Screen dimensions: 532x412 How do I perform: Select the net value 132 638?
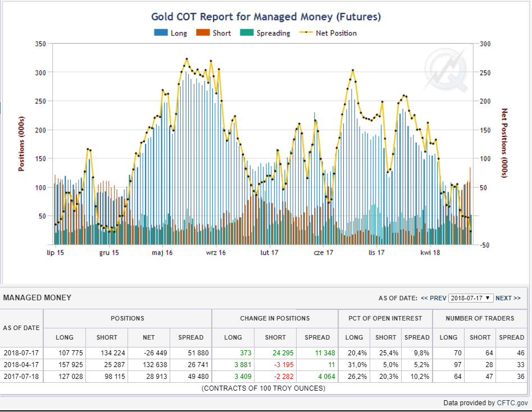(155, 365)
